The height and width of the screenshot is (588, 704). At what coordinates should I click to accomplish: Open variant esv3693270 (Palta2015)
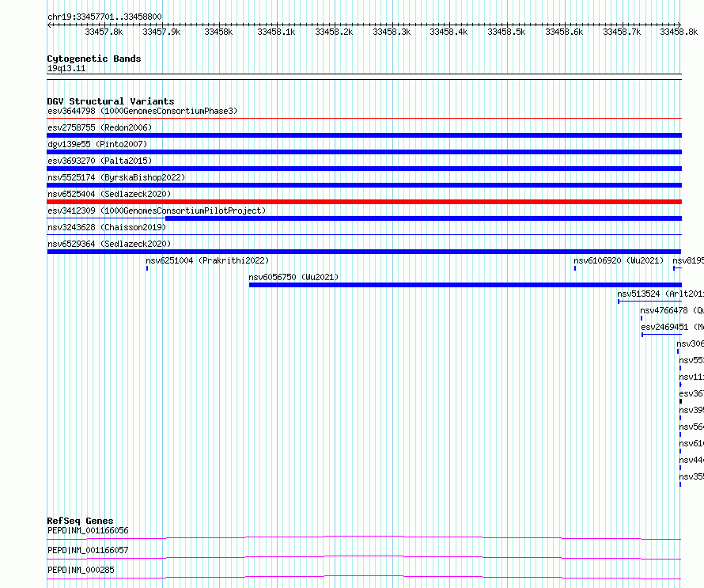coord(100,161)
